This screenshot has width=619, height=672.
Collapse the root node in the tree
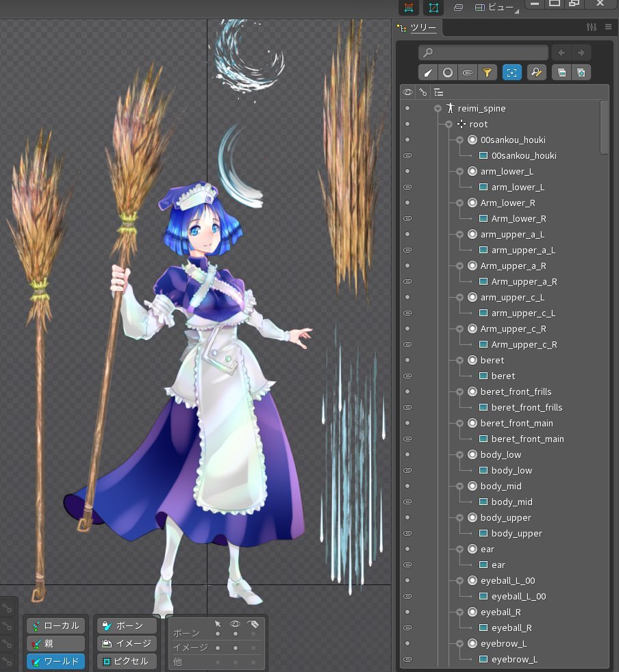tap(449, 125)
